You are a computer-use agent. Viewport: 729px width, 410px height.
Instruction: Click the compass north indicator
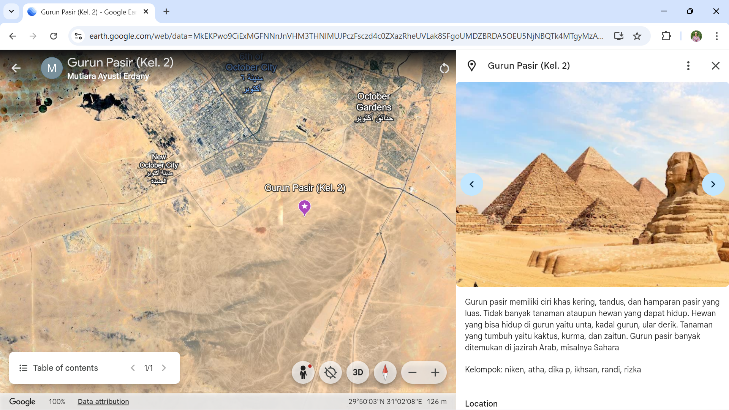click(x=385, y=372)
